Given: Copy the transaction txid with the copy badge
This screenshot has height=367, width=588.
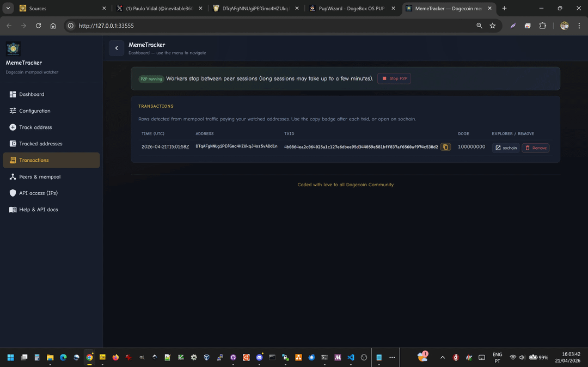Looking at the screenshot, I should click(445, 147).
